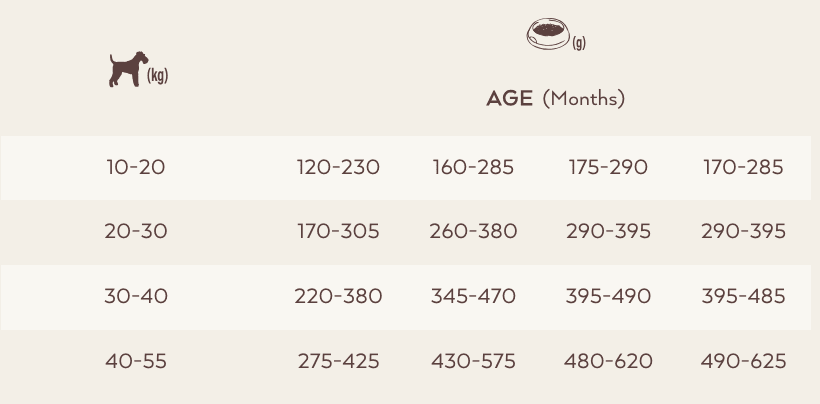Select the 20-30 weight row
The width and height of the screenshot is (820, 404).
point(406,232)
